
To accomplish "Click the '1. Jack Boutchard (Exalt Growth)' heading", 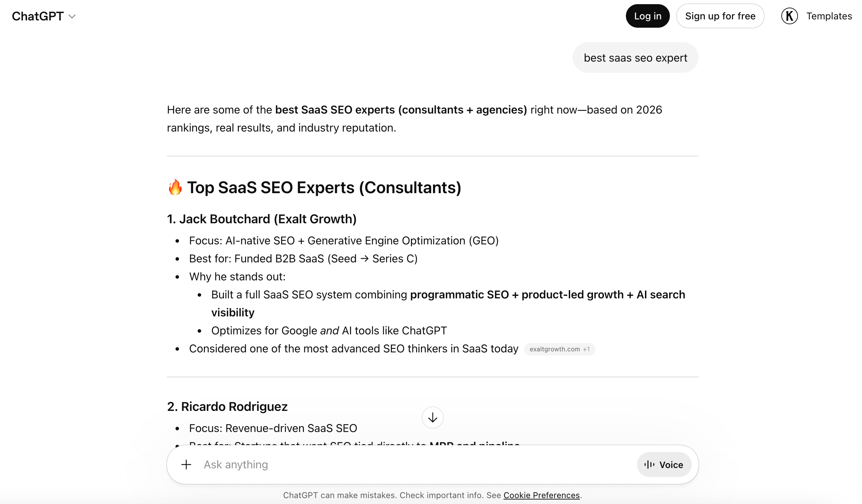I will [262, 219].
